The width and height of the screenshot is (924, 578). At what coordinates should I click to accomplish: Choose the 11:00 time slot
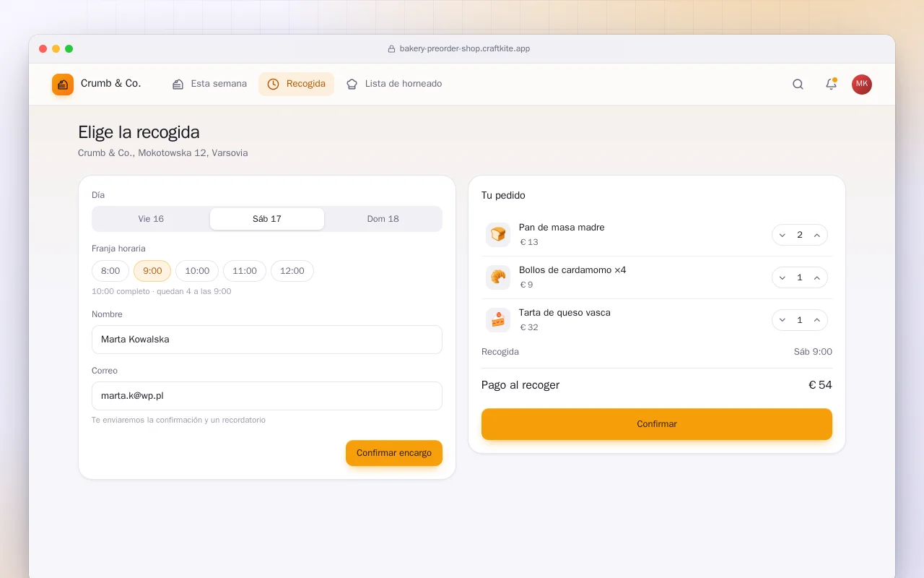[x=245, y=271]
